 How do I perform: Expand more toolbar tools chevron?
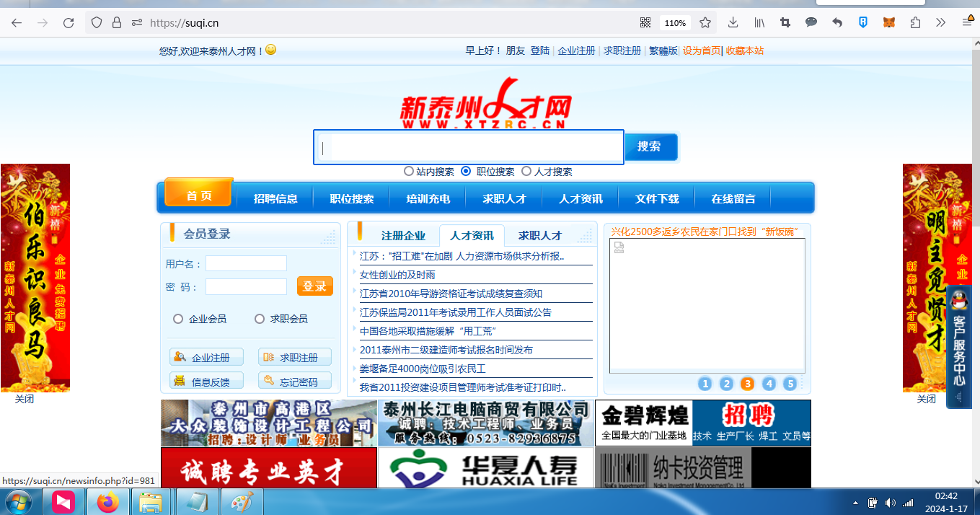[x=940, y=22]
